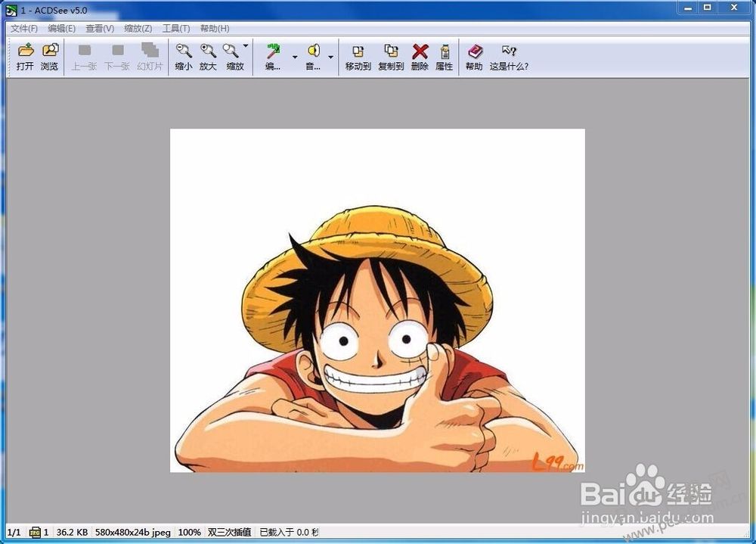Image resolution: width=756 pixels, height=544 pixels.
Task: Click the 移动到 (Move to) icon
Action: tap(358, 51)
